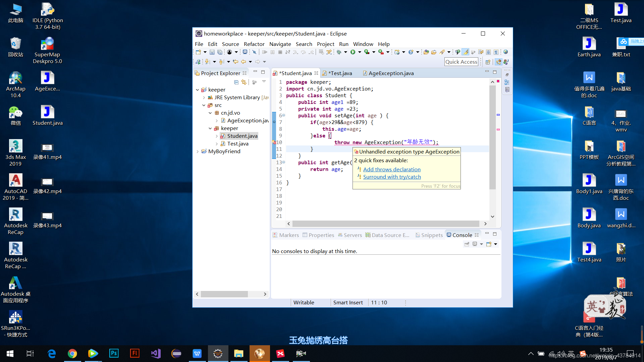Toggle Show Whitespace Characters pilcrow button
Screen dimensions: 644x362
496,52
